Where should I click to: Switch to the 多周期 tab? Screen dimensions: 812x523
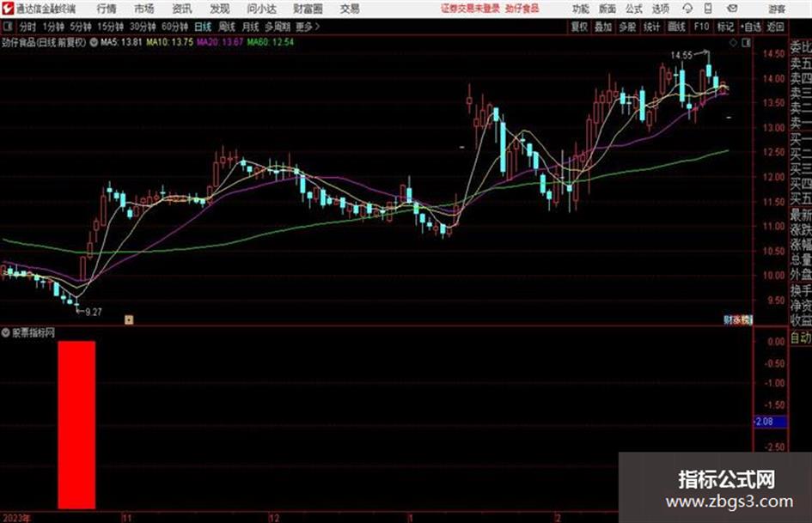(278, 27)
